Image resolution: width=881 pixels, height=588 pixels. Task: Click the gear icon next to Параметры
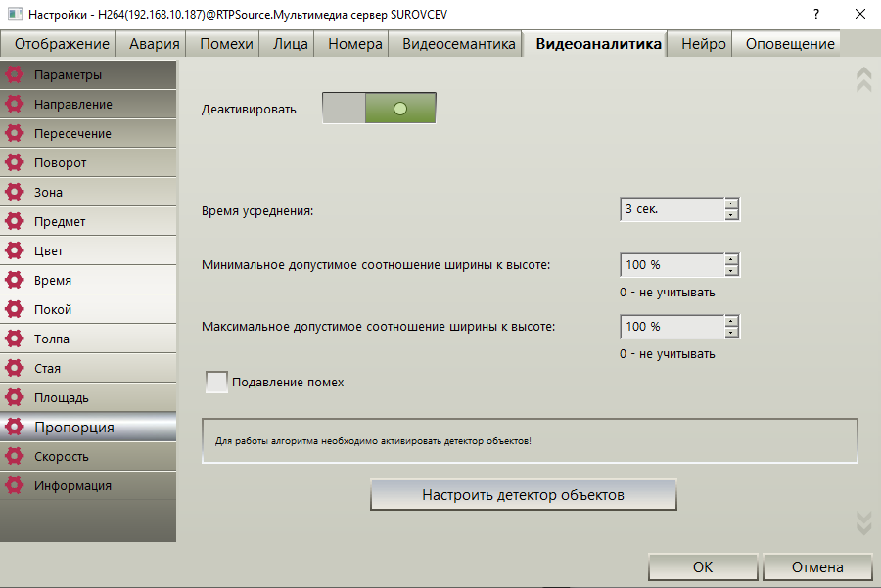click(x=14, y=74)
